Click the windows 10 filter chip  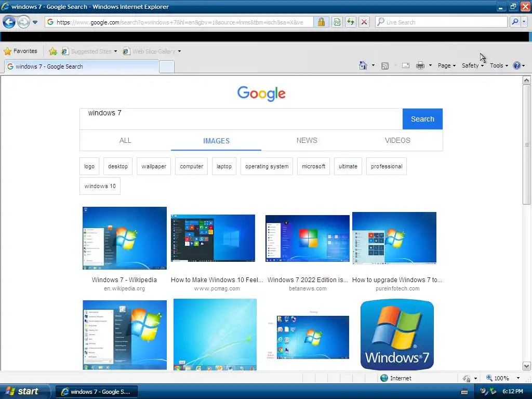point(100,186)
